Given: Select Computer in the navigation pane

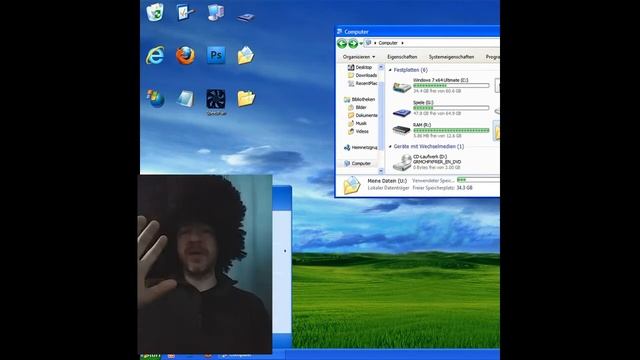Looking at the screenshot, I should (357, 163).
